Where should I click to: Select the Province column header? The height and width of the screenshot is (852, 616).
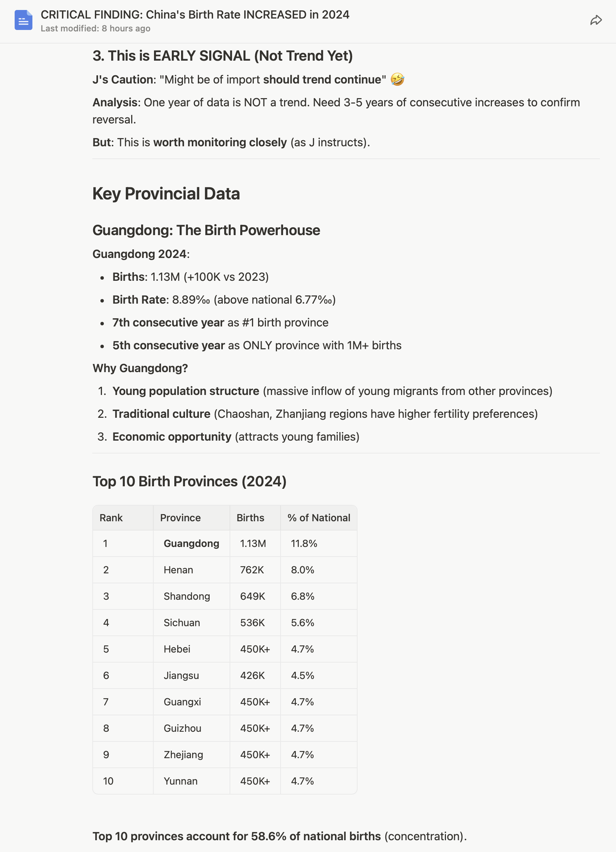pos(180,518)
